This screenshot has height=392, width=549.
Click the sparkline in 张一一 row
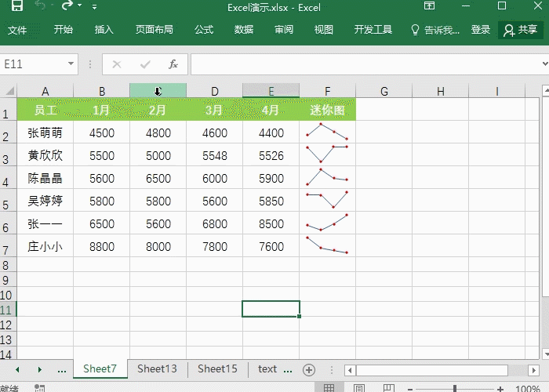tap(327, 223)
